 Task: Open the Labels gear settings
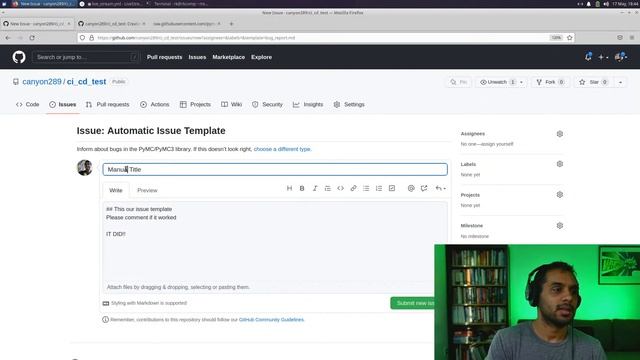(x=560, y=164)
